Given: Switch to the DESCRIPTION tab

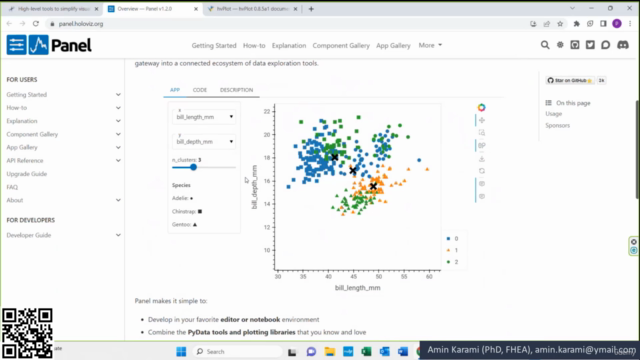Looking at the screenshot, I should 236,90.
